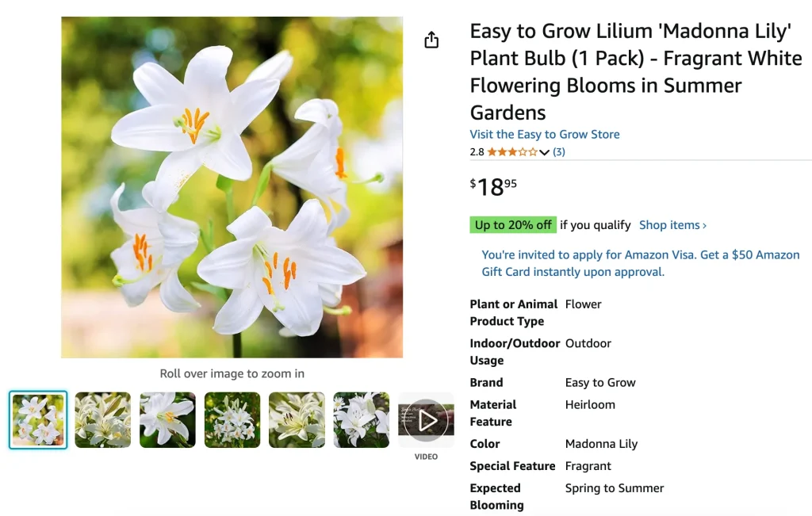Click the Roll over image to zoom caption
812x516 pixels.
pos(232,373)
